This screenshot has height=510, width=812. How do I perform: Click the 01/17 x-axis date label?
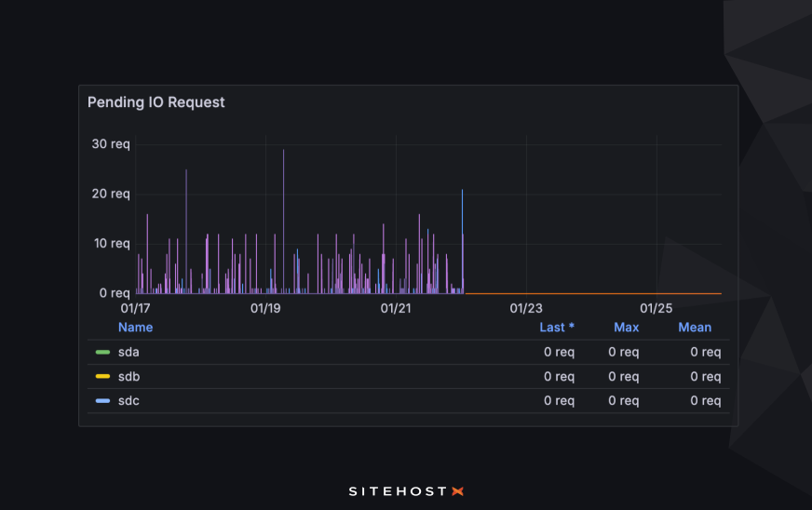136,308
